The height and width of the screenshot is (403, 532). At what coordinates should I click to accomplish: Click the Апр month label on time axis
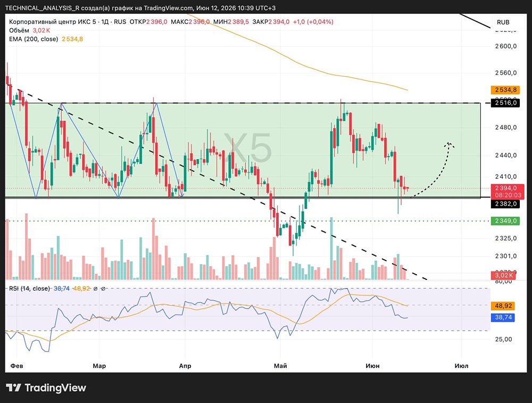coord(185,366)
